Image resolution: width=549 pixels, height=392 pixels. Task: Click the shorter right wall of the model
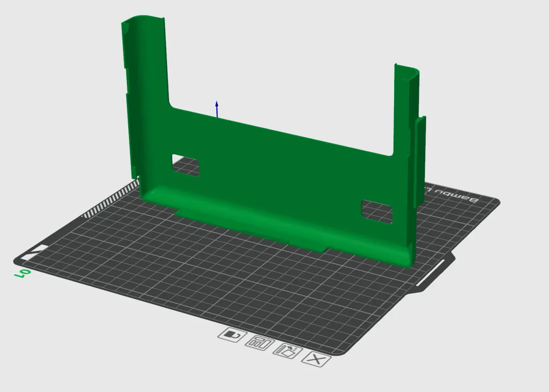tap(404, 107)
